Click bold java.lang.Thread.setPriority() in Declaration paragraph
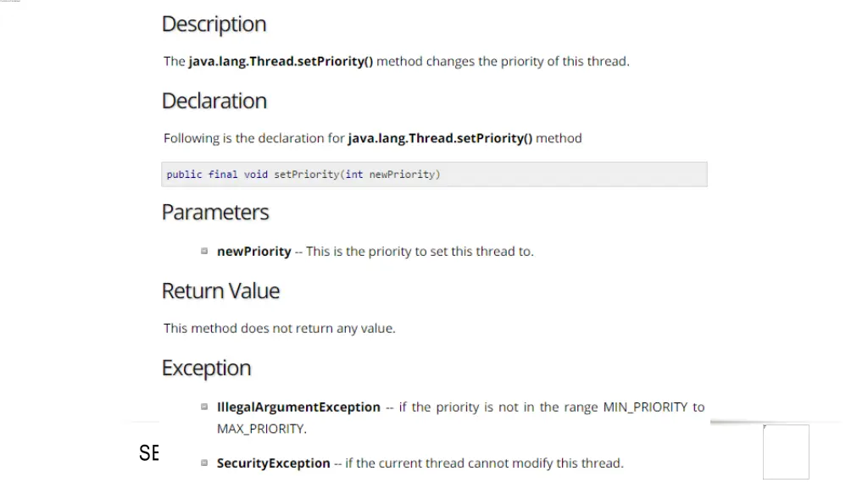Viewport: 868px width, 488px height. point(440,138)
